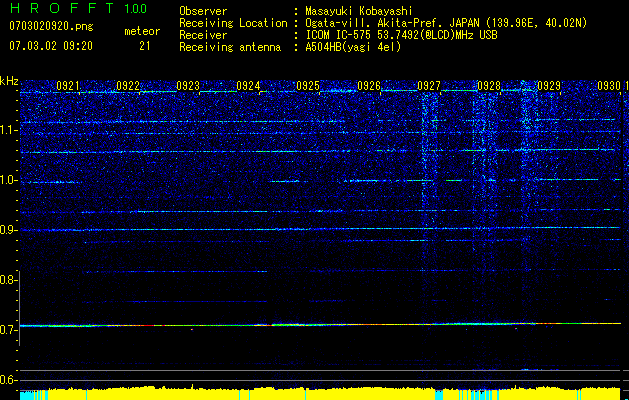Click the 1.0 kHz axis tick label
This screenshot has width=629, height=400.
click(x=8, y=180)
